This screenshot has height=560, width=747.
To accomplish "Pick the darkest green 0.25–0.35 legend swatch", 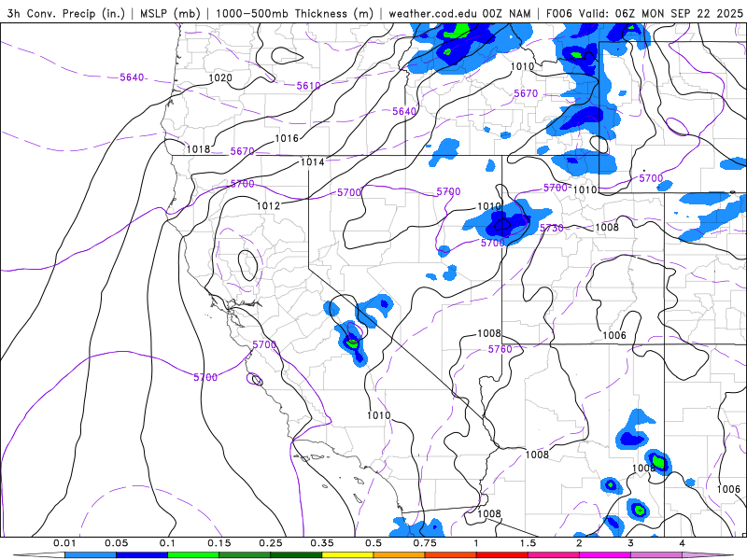I will (296, 555).
